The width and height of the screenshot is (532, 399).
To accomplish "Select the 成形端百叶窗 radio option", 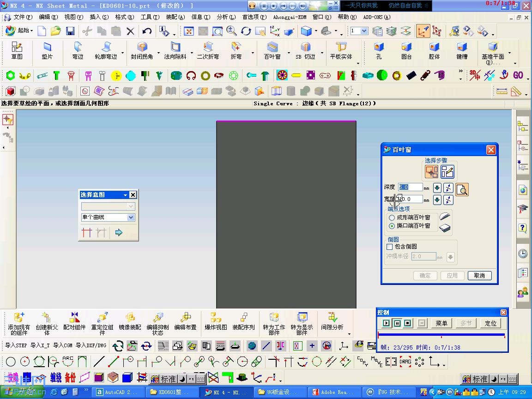I will 392,218.
